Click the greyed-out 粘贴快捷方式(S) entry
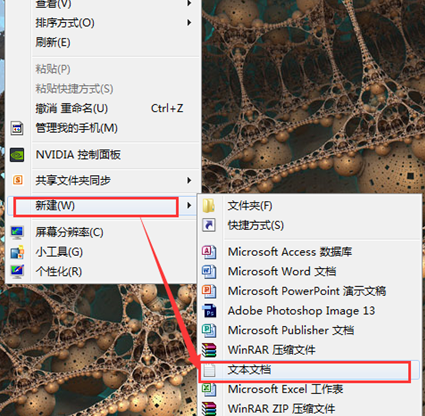Screen dimensions: 425x416 point(74,89)
